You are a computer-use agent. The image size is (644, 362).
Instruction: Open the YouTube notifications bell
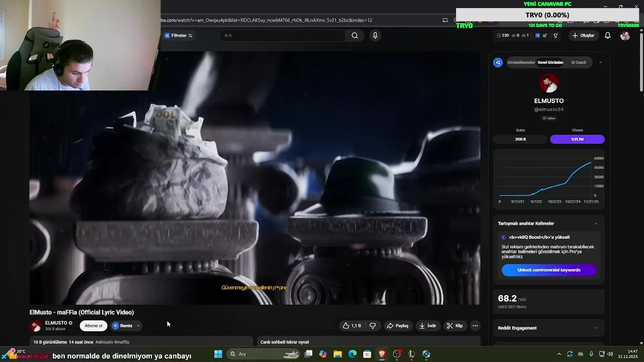607,35
